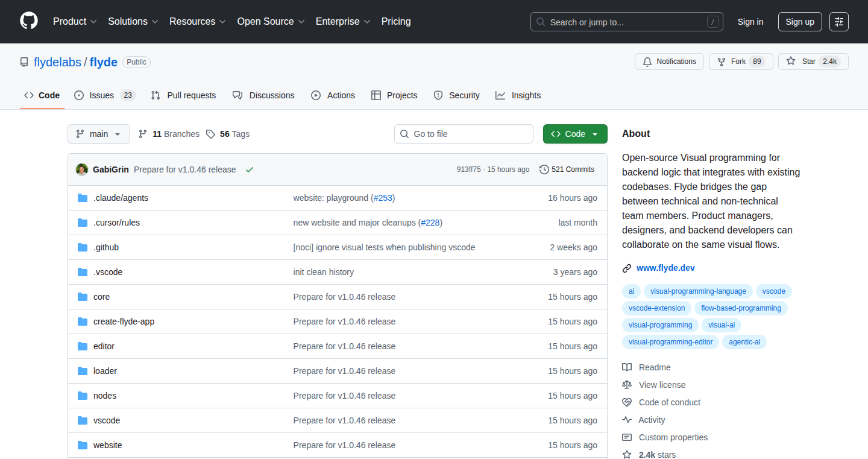Click the tag icon next to 56 Tags

pyautogui.click(x=210, y=134)
